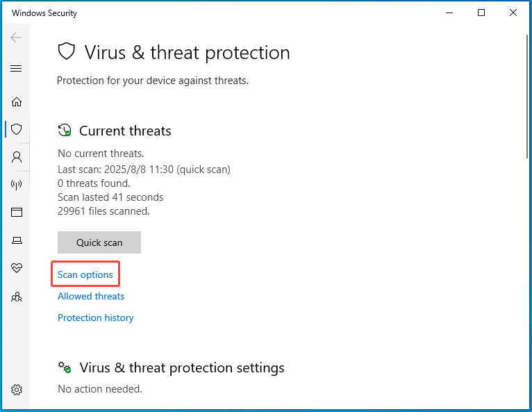532x412 pixels.
Task: Open Family options people icon
Action: point(16,297)
